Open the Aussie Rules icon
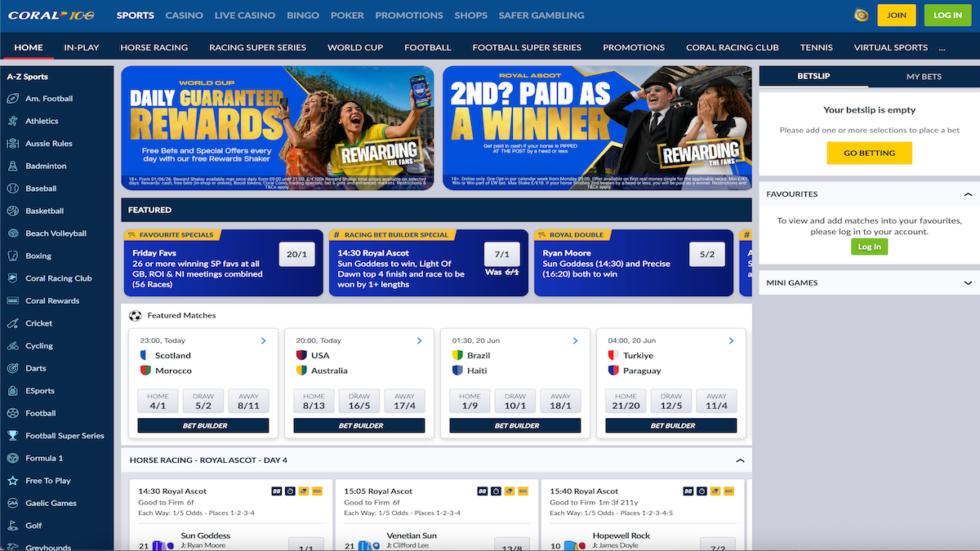The height and width of the screenshot is (551, 980). (x=12, y=144)
